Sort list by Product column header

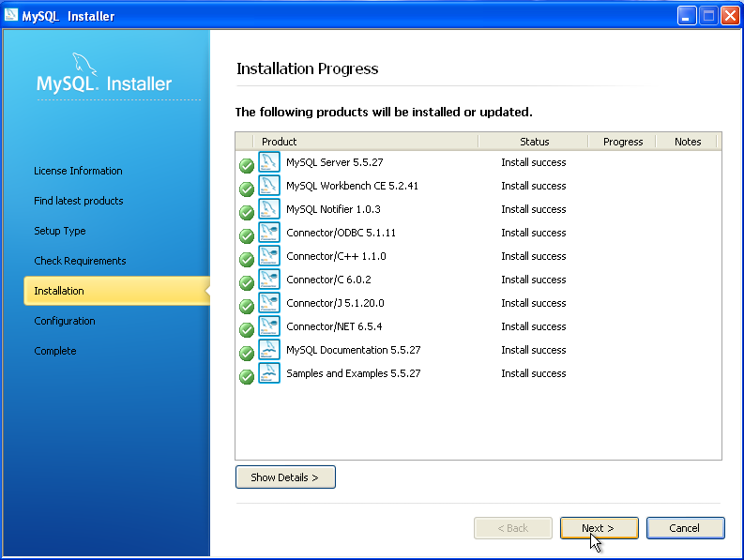click(365, 142)
